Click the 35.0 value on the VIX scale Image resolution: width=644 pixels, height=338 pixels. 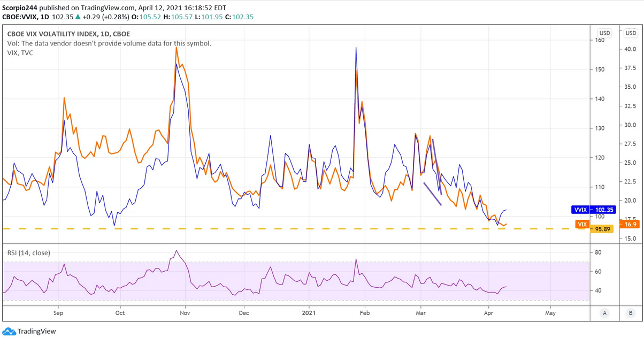click(x=630, y=87)
